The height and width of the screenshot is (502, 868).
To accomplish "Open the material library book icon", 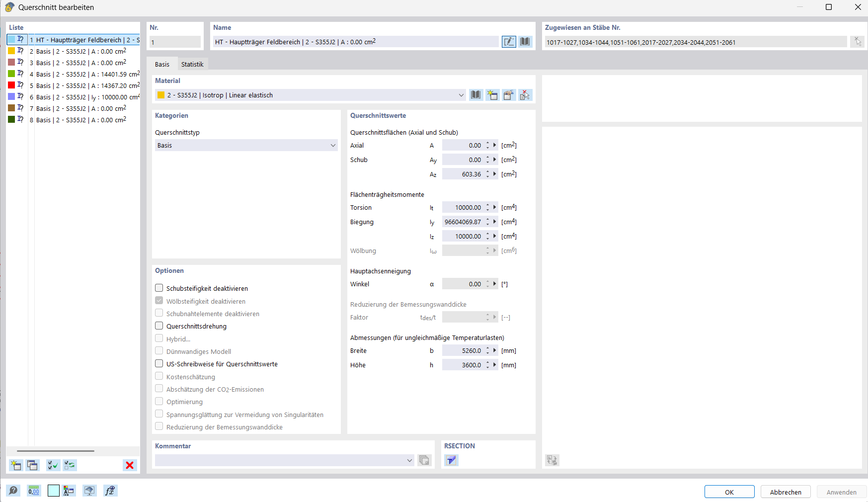I will [476, 95].
